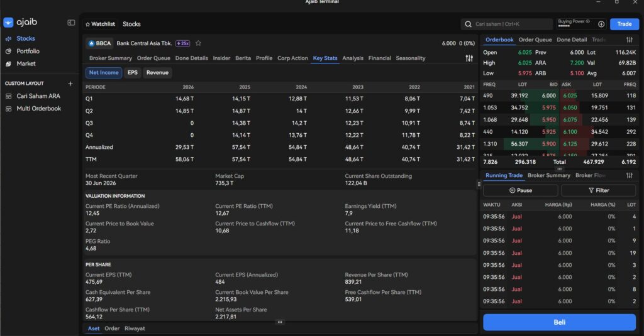Toggle Buying Power visibility eye icon
The height and width of the screenshot is (336, 644).
(x=588, y=21)
